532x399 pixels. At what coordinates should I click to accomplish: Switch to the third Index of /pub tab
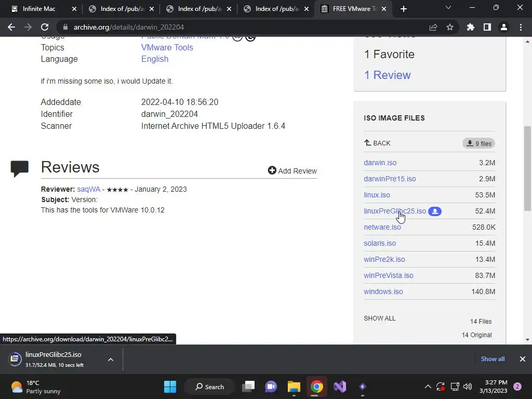(276, 9)
